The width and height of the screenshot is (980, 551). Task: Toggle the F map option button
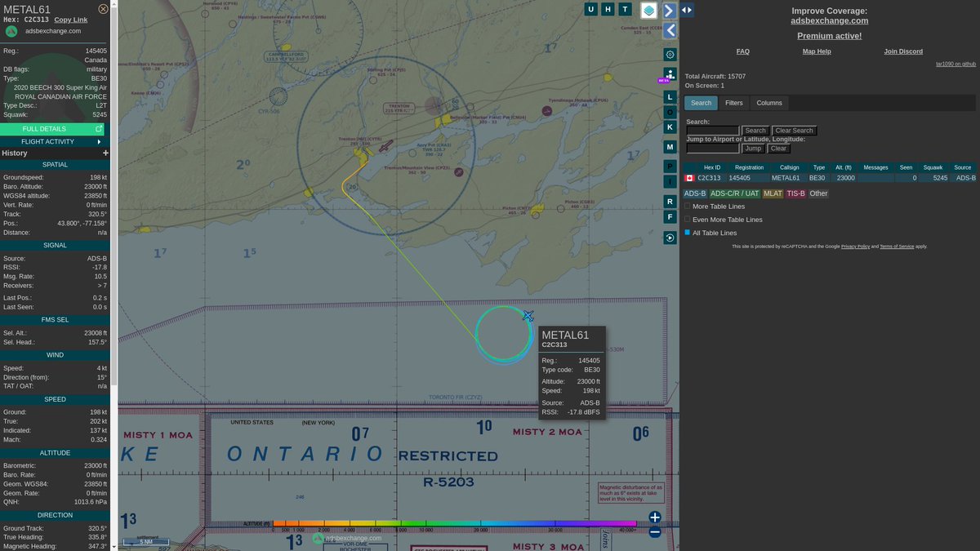(x=670, y=217)
